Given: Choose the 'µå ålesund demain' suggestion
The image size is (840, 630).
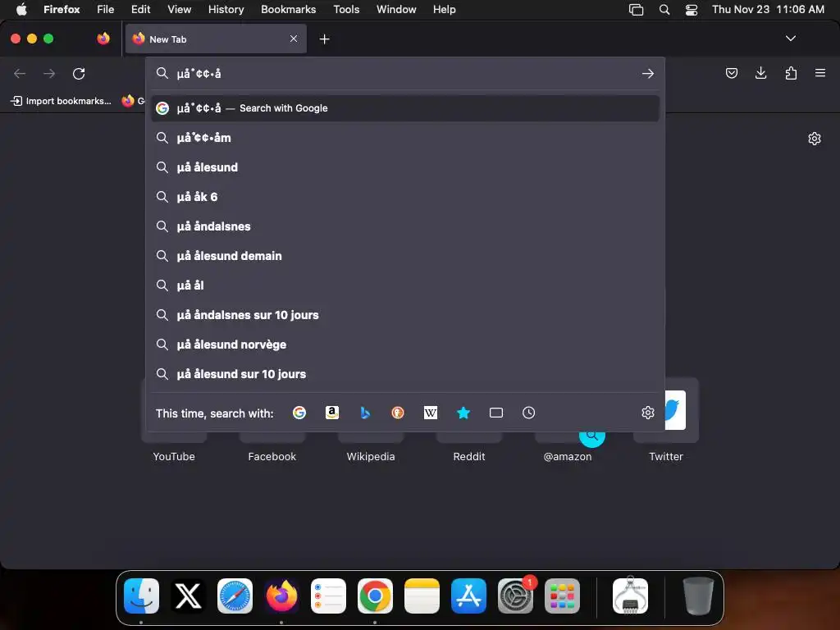Looking at the screenshot, I should 405,256.
